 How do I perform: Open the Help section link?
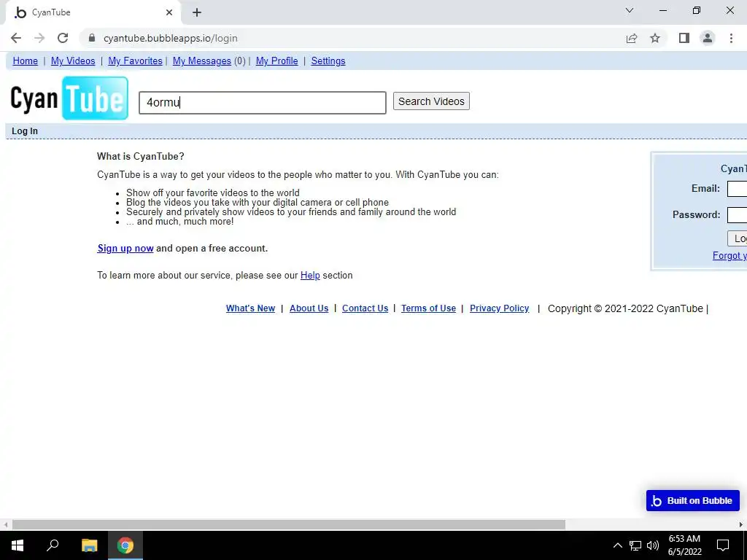[310, 275]
